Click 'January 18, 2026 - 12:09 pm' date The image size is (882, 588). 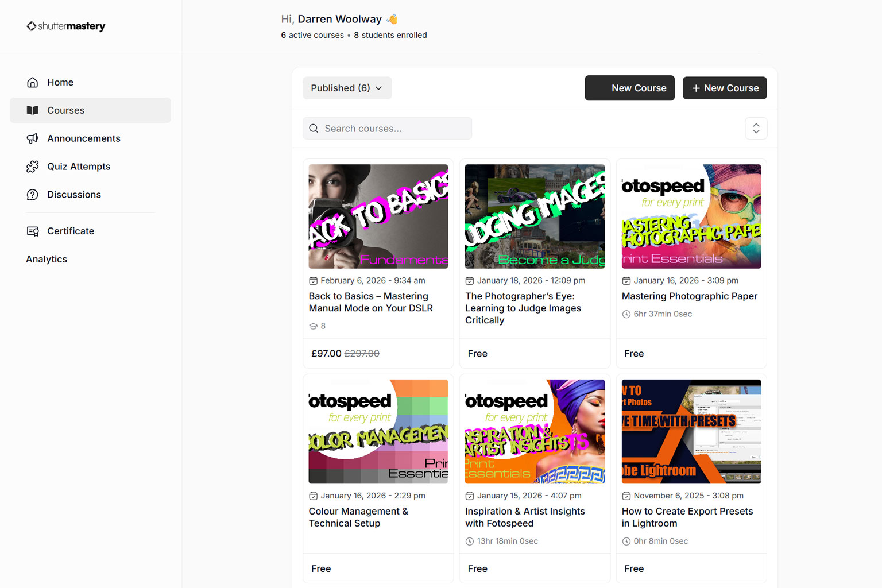tap(531, 281)
